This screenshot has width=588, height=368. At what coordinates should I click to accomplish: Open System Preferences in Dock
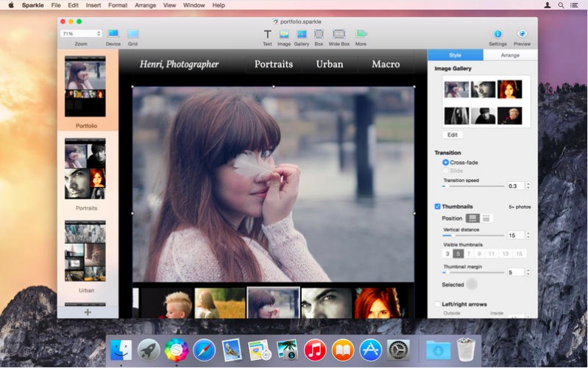[x=398, y=350]
